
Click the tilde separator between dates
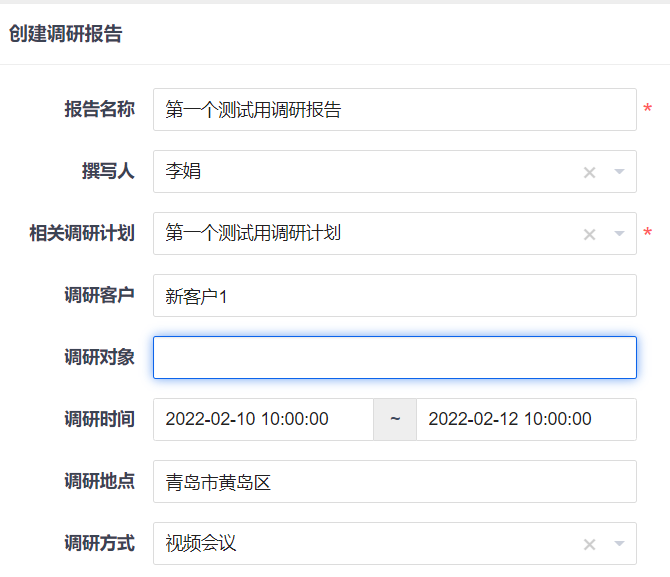395,420
